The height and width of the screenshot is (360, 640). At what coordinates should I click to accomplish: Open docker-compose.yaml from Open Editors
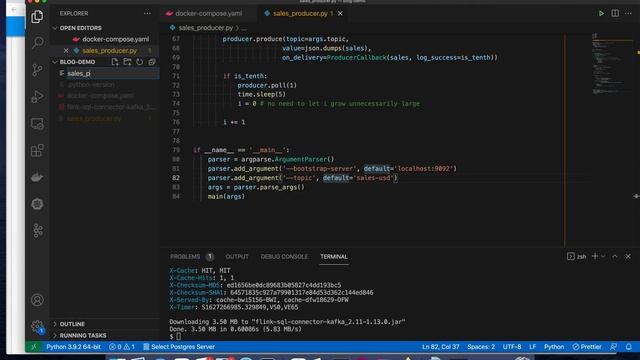[x=116, y=39]
